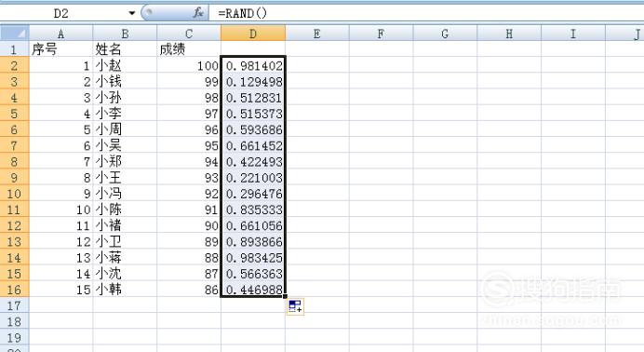Select column G header
This screenshot has width=644, height=352.
(x=445, y=34)
